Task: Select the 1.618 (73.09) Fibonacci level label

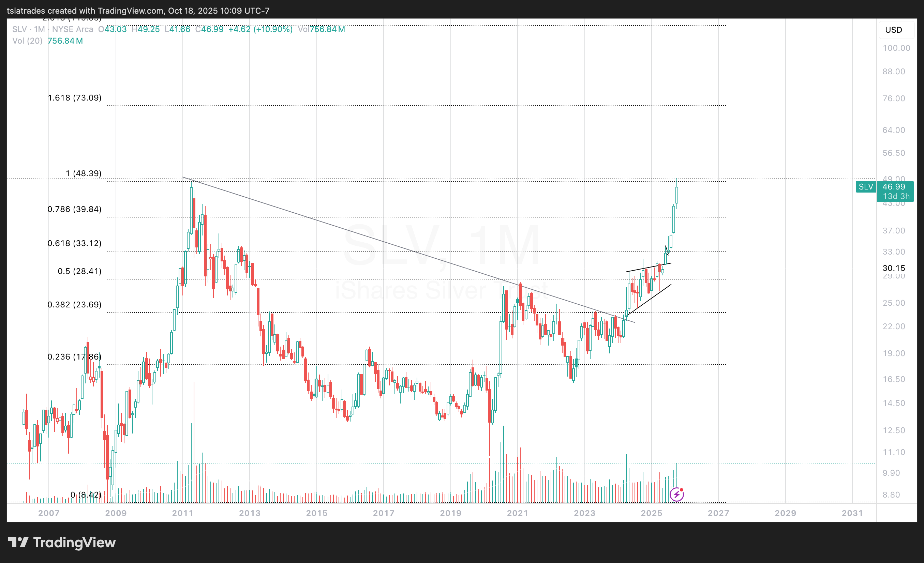Action: (x=75, y=98)
